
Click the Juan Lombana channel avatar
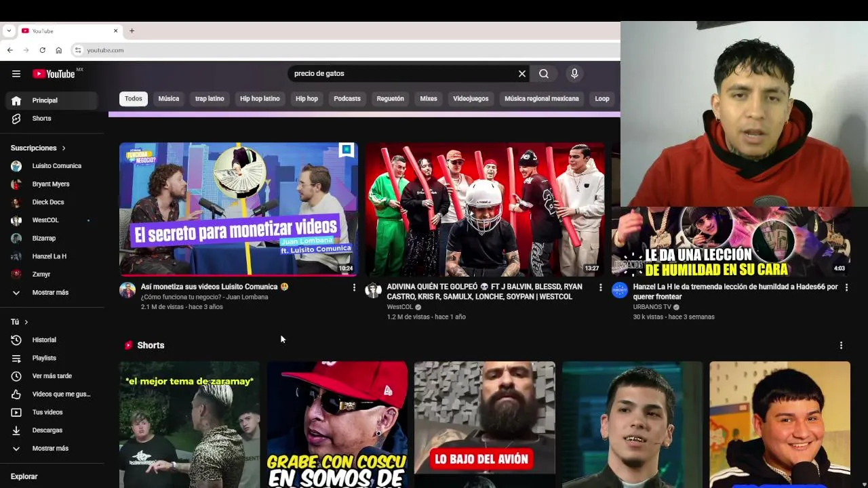[x=127, y=291]
